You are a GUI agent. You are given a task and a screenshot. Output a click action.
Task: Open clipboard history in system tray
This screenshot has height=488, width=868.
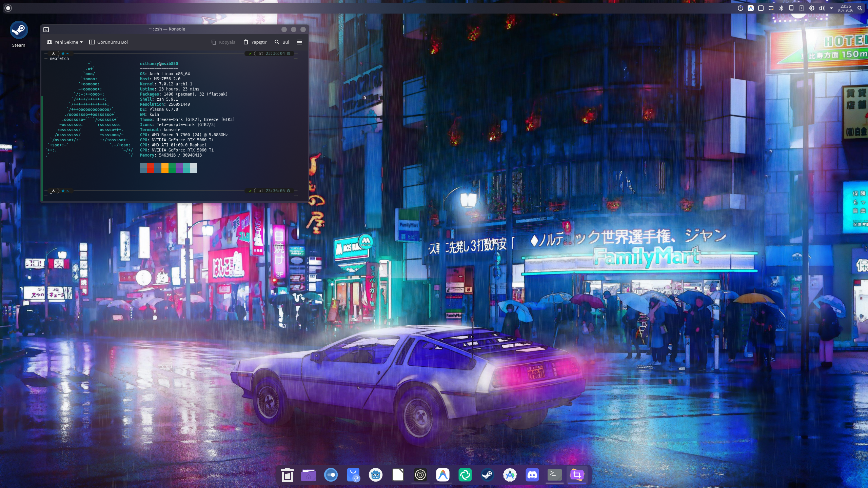[761, 8]
